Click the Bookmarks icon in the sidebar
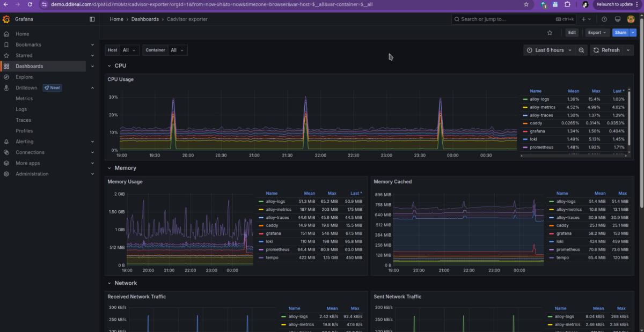The image size is (644, 332). [6, 45]
